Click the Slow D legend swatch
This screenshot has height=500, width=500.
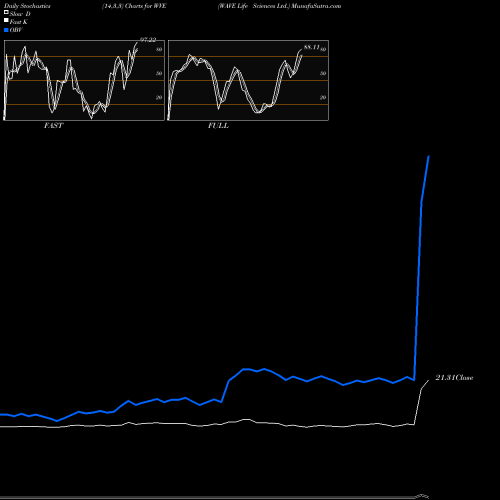point(6,13)
